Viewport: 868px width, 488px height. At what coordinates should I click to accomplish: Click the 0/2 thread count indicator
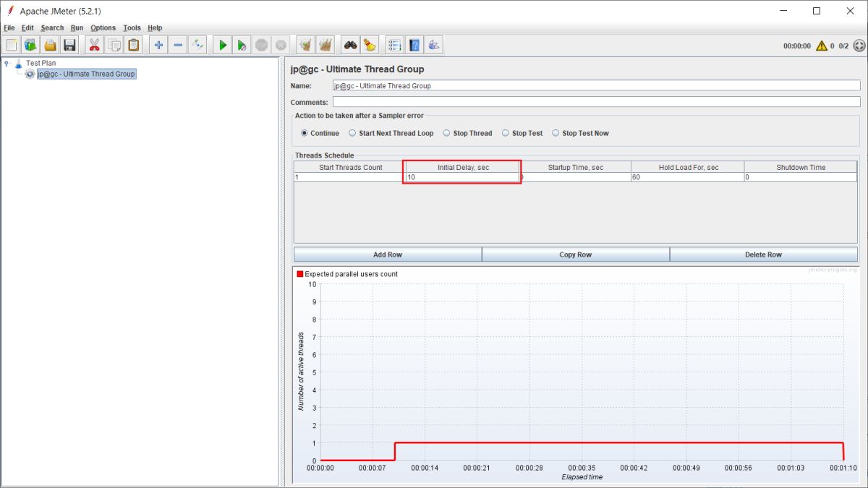pos(843,46)
